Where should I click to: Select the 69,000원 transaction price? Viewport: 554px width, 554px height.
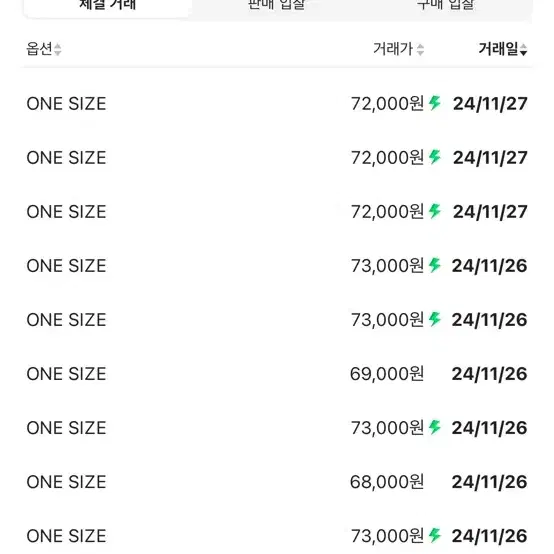[x=387, y=374]
